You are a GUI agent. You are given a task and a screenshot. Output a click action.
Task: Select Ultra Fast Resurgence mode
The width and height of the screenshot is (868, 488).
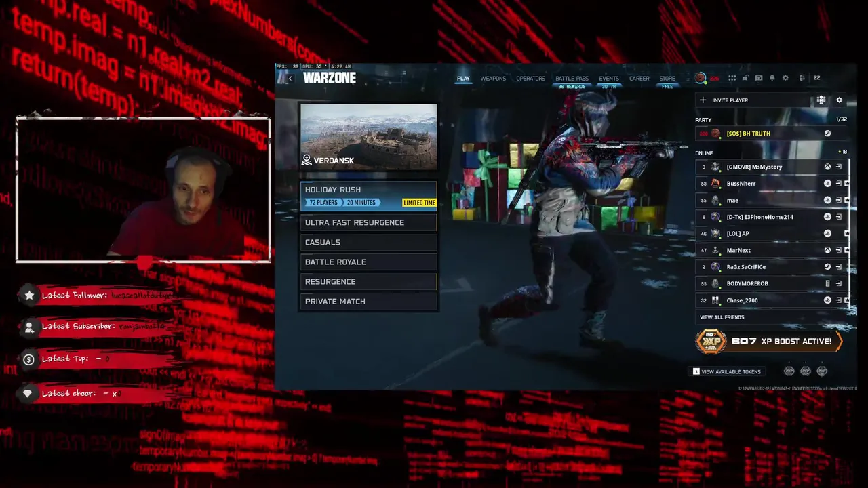369,222
